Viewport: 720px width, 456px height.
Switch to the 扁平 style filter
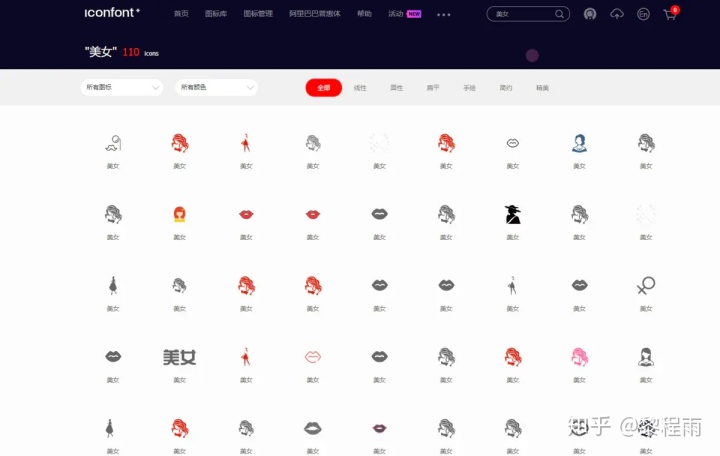[x=433, y=88]
